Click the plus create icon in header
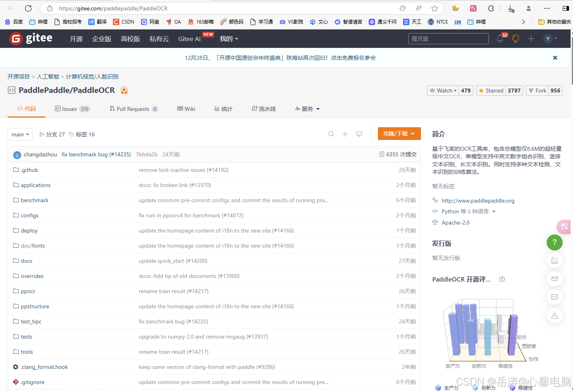Screen dimensions: 573x392 [x=531, y=39]
